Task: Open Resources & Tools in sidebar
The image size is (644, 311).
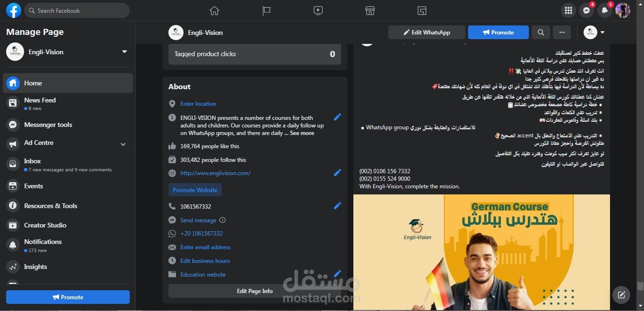Action: tap(68, 206)
